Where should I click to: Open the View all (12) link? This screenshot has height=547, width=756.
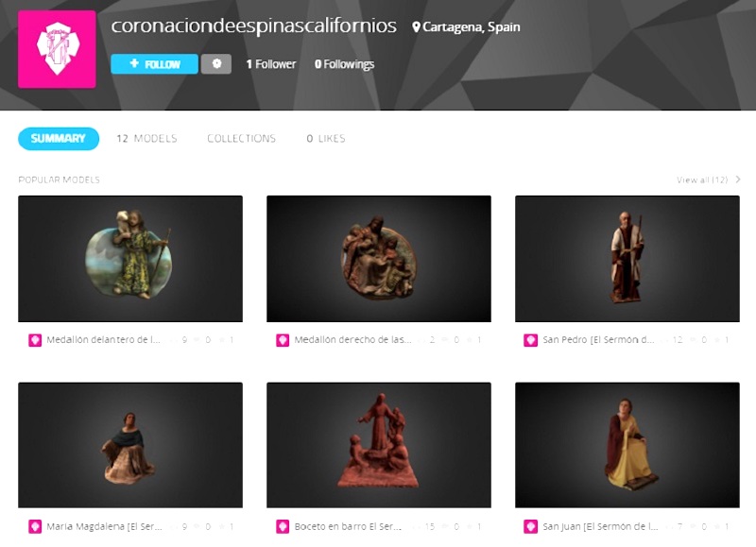tap(702, 179)
